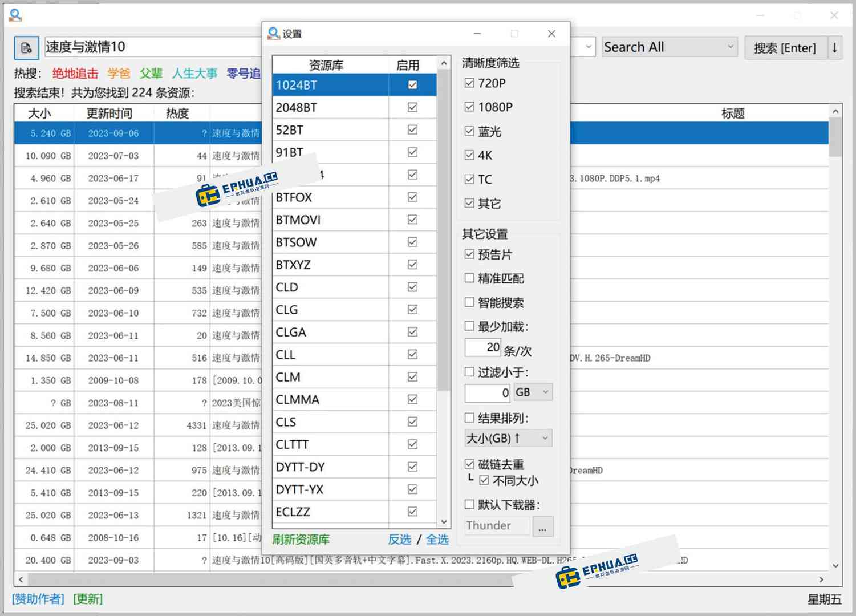Click the 刷新资源库 link
Screen dimensions: 856x616
click(301, 539)
